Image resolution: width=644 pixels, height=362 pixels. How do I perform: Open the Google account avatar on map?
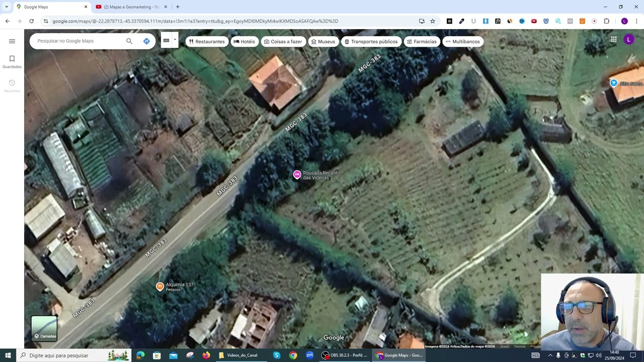tap(629, 39)
